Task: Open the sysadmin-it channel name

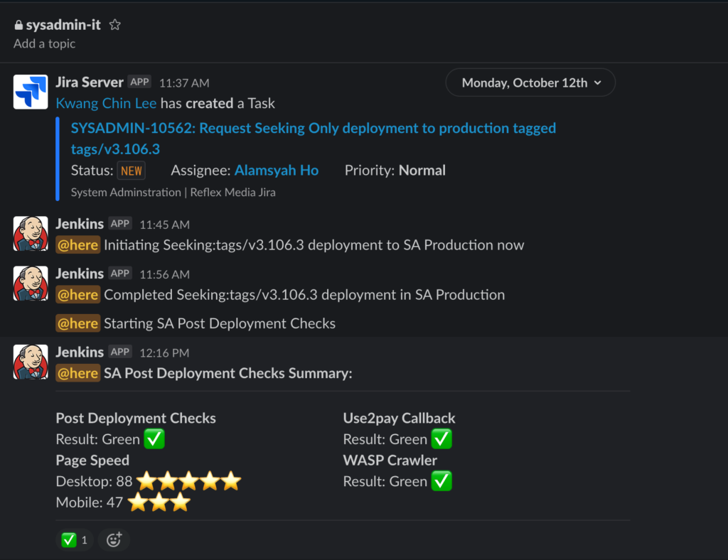Action: (63, 25)
